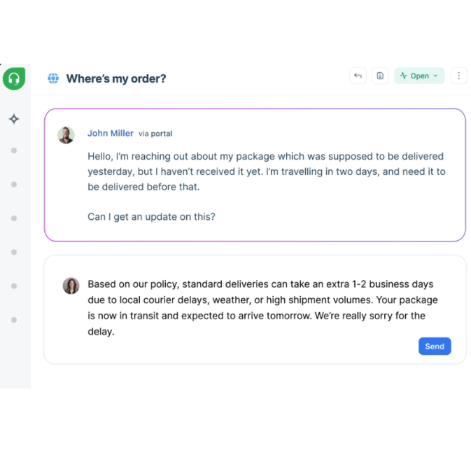Open the notes document icon

tap(380, 76)
